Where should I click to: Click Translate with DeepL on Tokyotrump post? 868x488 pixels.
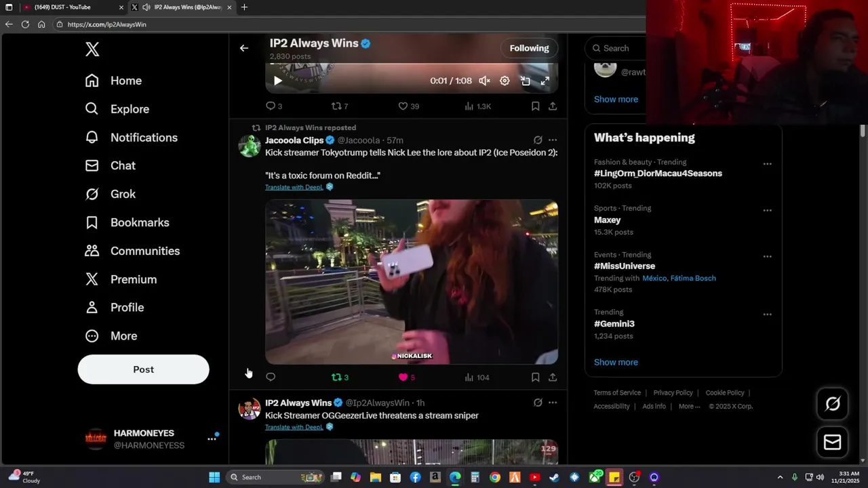coord(294,187)
